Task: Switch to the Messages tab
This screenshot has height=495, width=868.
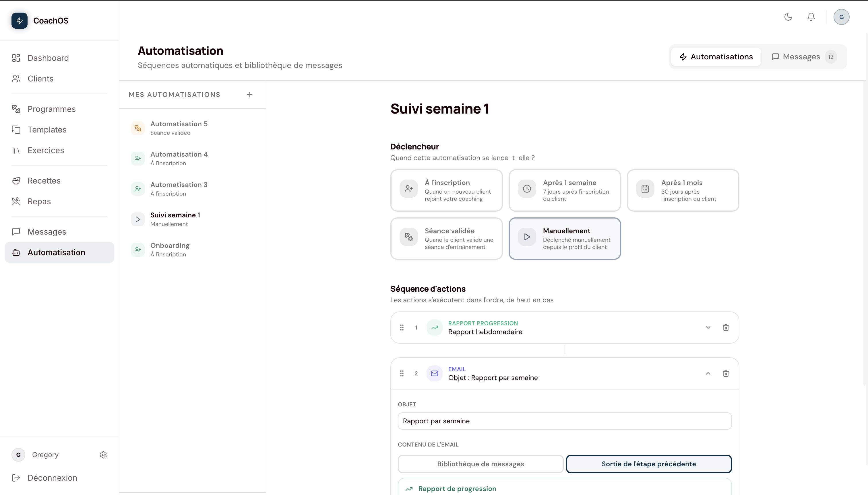Action: click(x=803, y=57)
